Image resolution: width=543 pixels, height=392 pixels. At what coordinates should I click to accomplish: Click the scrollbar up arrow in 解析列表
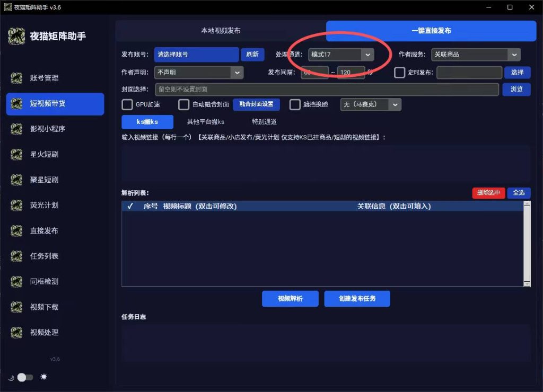tap(527, 204)
